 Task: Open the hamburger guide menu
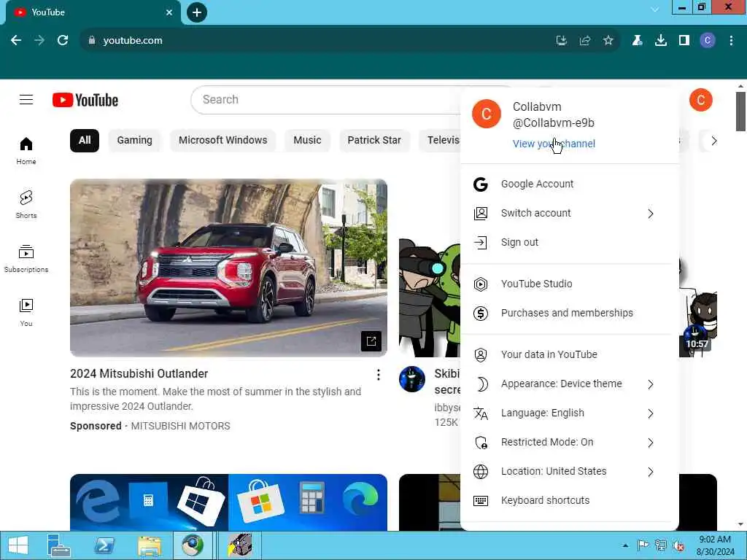coord(26,99)
